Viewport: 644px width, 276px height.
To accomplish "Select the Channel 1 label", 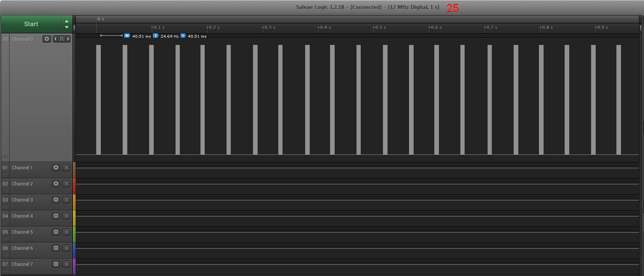I will (22, 168).
